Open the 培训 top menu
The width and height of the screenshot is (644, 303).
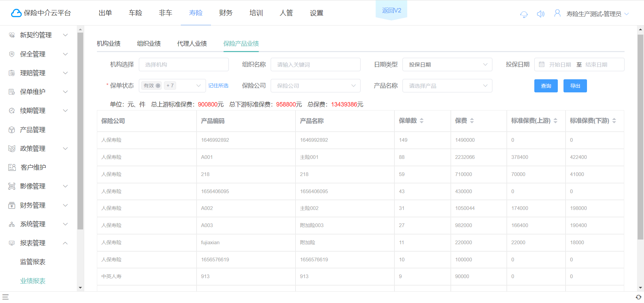[x=256, y=13]
